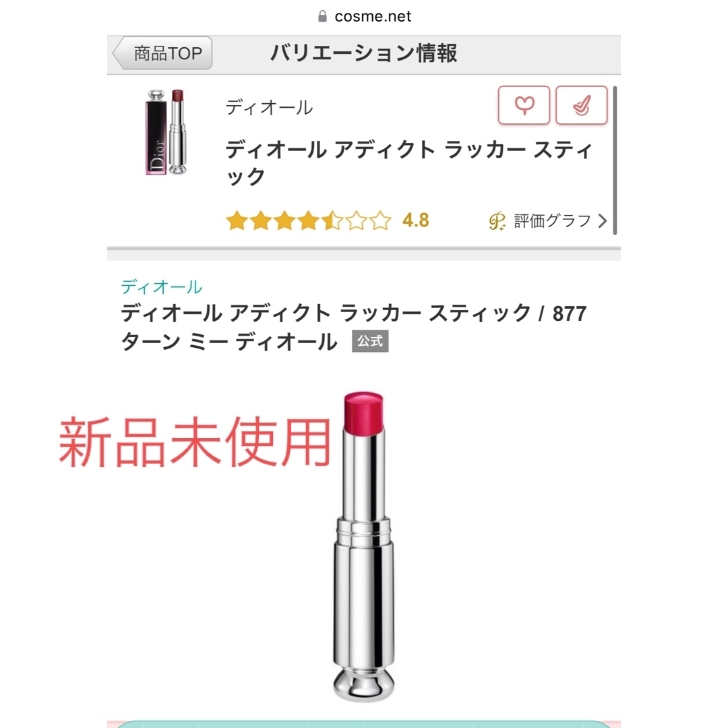Click the バリエーション情報 header title

coord(364,53)
